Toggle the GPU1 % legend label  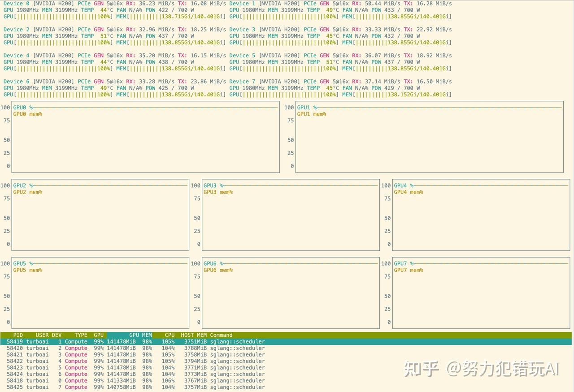[x=307, y=108]
